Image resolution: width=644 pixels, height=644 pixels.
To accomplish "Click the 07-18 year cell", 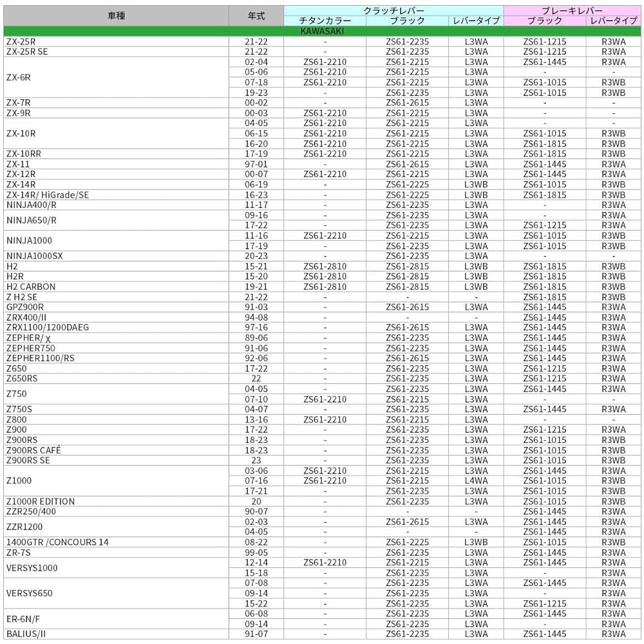I will (256, 82).
